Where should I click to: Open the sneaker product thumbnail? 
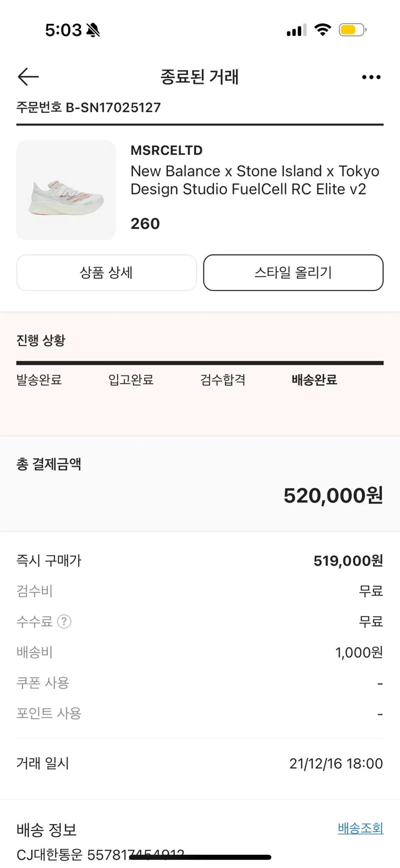[x=66, y=190]
